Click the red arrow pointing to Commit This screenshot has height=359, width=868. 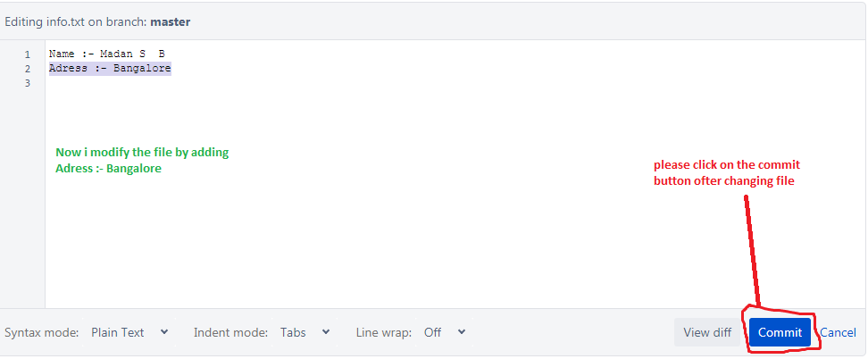point(751,250)
